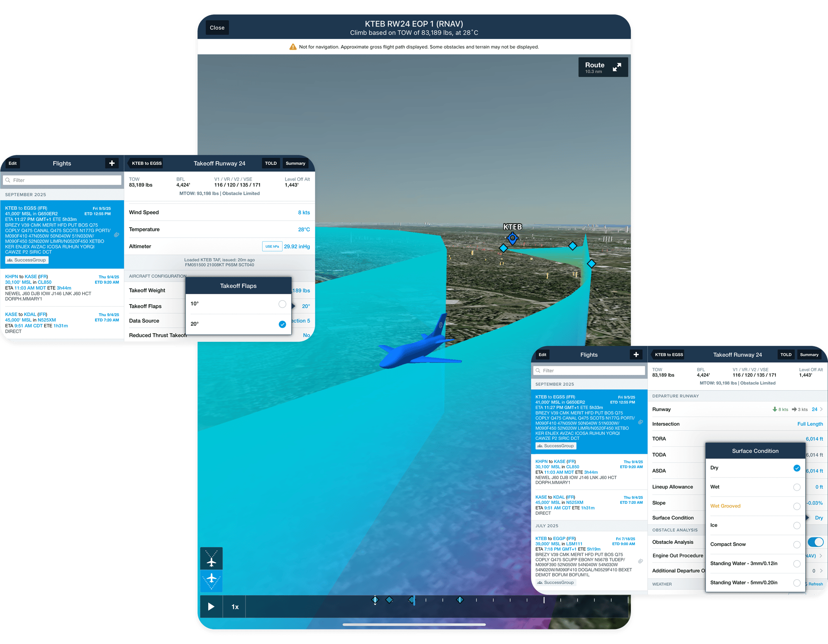Toggle the Obstacle Analysis switch

[815, 542]
